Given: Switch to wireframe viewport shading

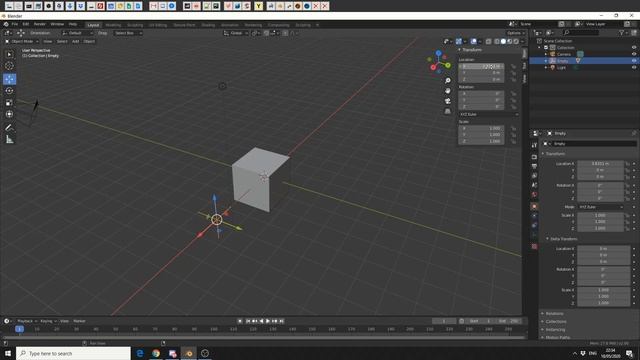Looking at the screenshot, I should point(497,41).
